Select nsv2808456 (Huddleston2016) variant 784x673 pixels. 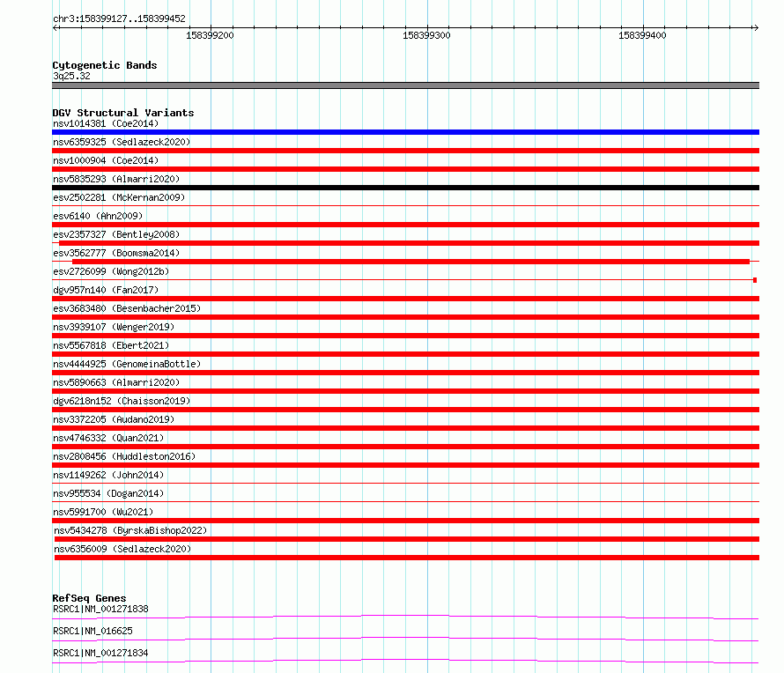[124, 456]
